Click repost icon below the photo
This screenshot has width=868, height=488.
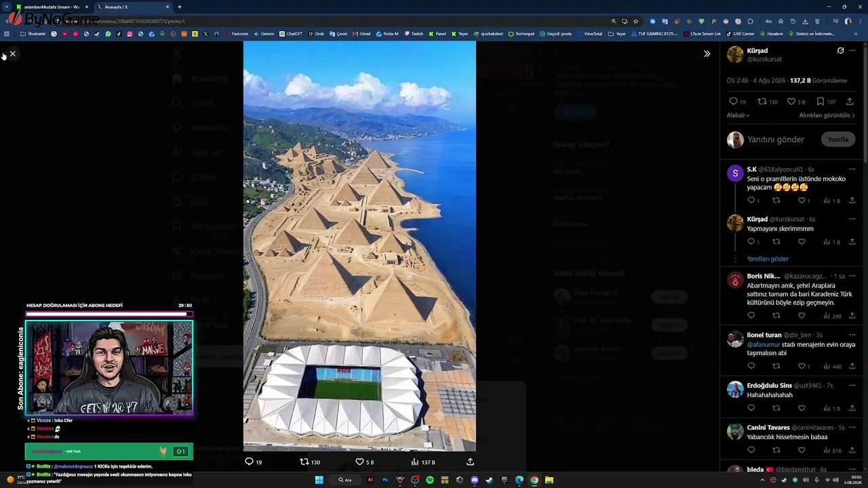click(x=304, y=462)
